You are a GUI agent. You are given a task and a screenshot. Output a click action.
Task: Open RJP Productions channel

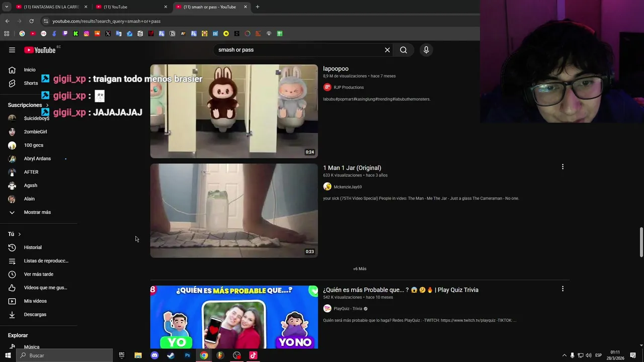point(348,87)
